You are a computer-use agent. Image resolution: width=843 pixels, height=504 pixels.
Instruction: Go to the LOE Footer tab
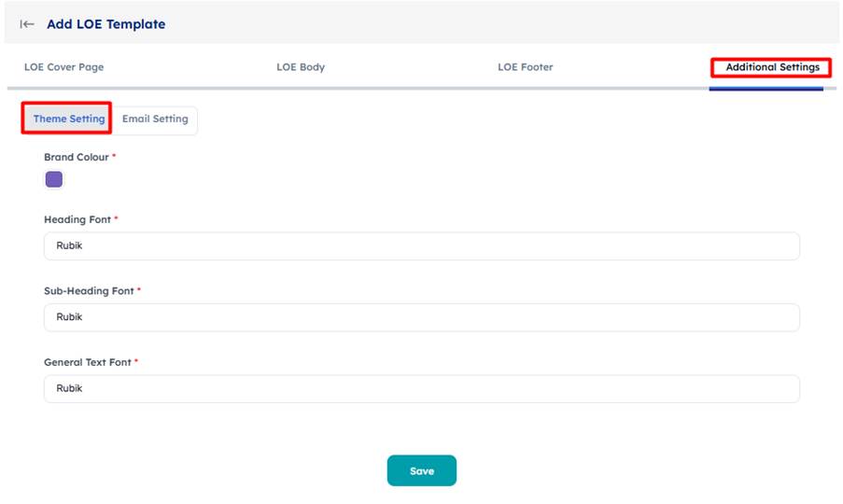[x=526, y=67]
